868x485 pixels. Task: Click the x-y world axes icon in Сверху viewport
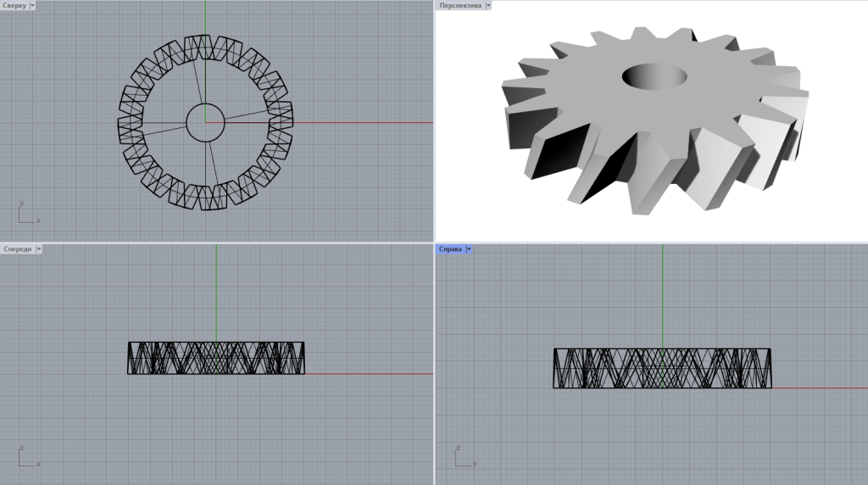click(28, 213)
